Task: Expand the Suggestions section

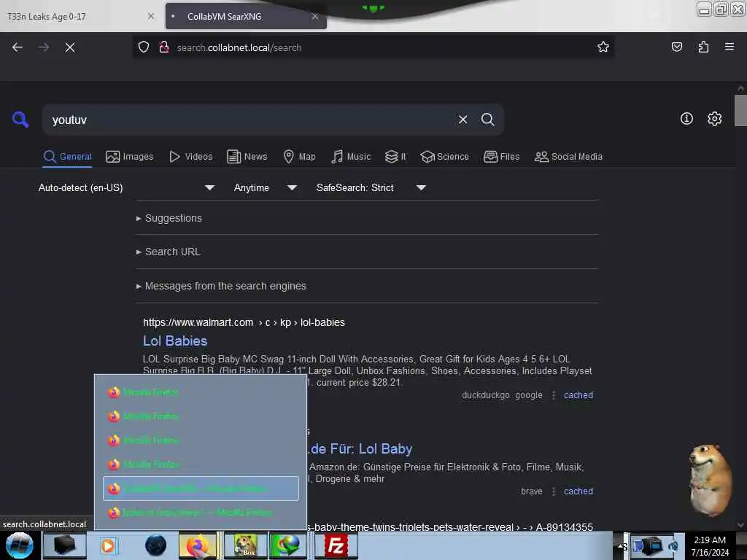Action: [169, 218]
